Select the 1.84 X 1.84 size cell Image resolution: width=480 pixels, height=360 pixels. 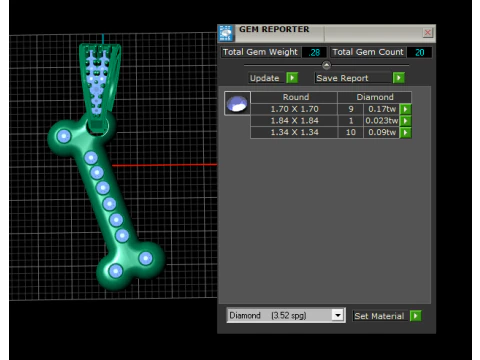(294, 121)
